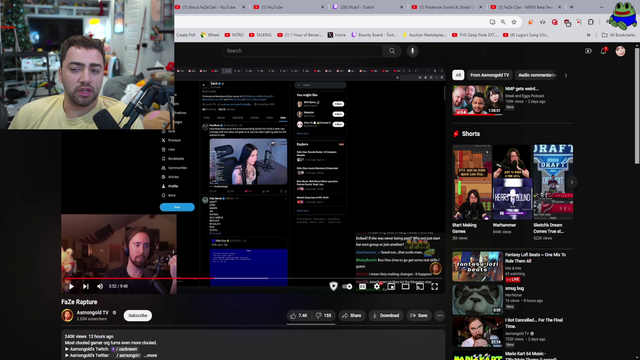Open the INTRO bookmark
640x360 pixels.
click(234, 35)
